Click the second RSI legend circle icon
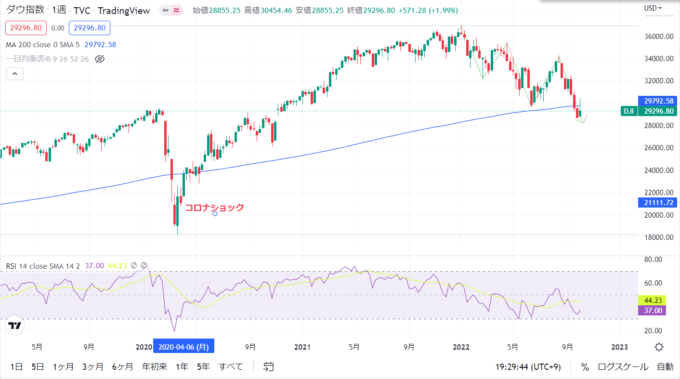 point(144,265)
